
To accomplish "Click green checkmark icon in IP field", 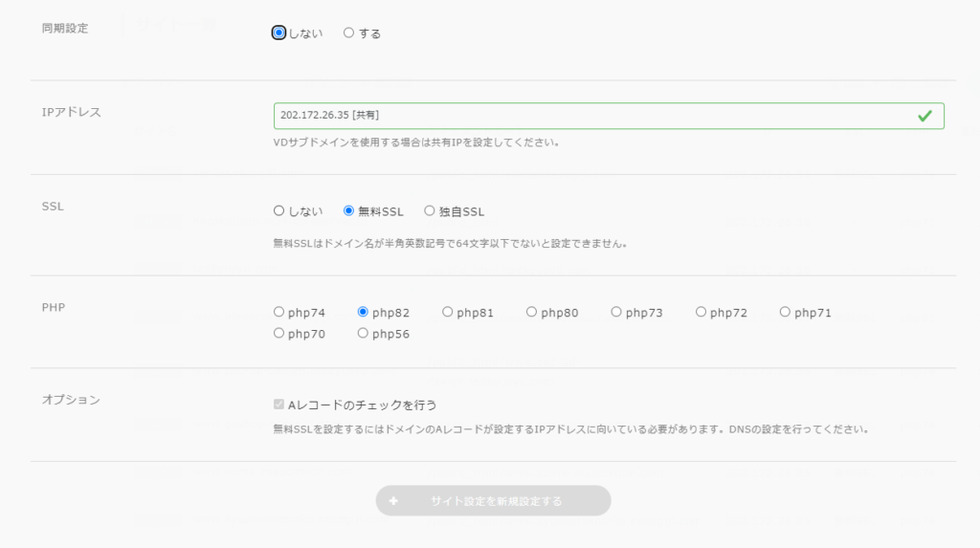I will 924,116.
